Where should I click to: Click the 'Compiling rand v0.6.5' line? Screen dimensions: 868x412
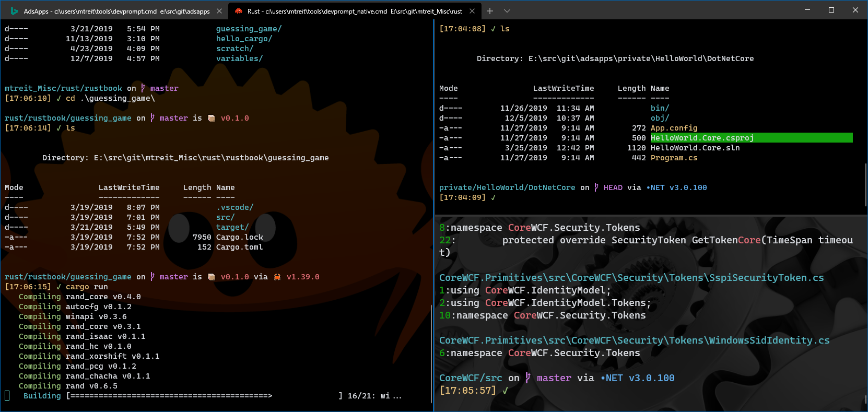click(68, 386)
